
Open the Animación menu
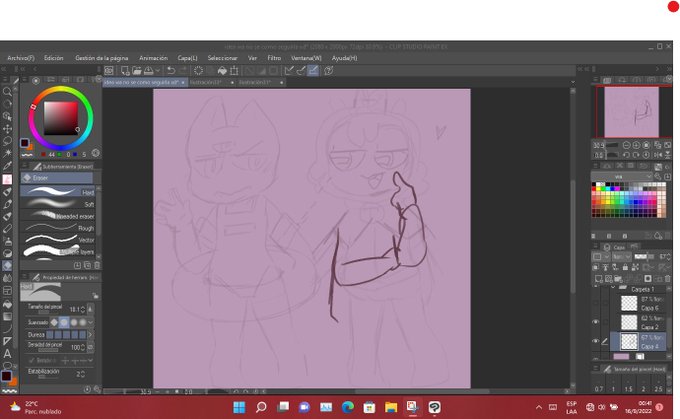(154, 58)
